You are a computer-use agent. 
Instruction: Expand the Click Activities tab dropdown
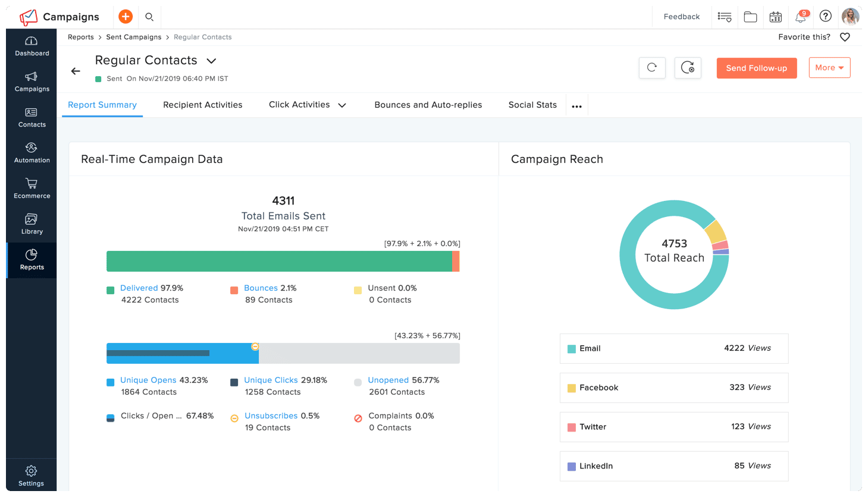point(342,105)
